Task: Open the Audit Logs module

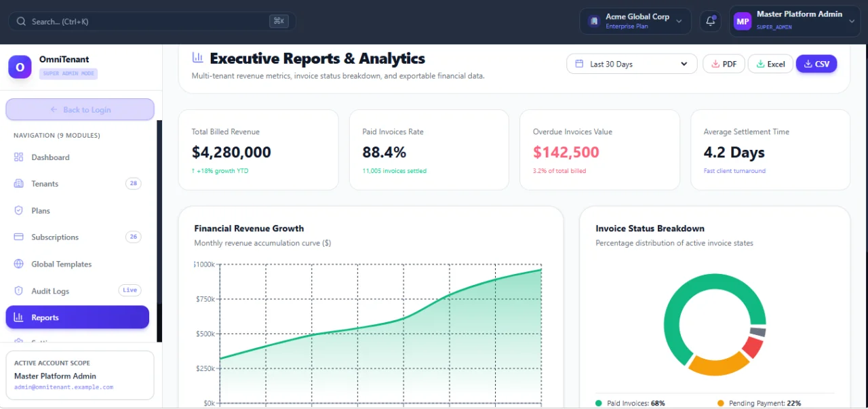Action: [x=77, y=291]
